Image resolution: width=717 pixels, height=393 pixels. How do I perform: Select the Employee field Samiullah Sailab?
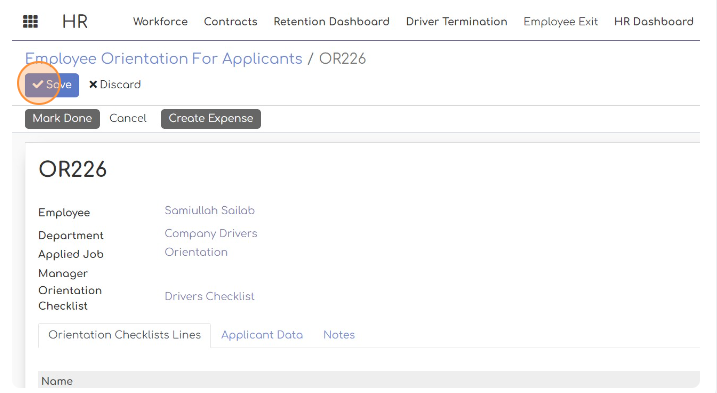tap(209, 210)
